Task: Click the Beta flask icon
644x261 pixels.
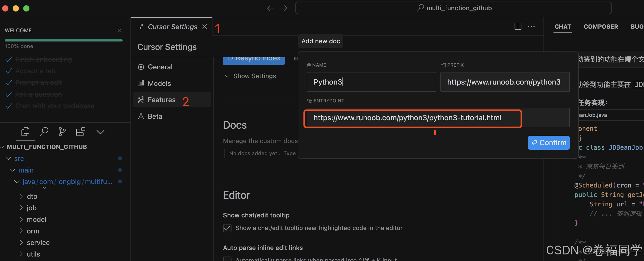Action: 141,116
